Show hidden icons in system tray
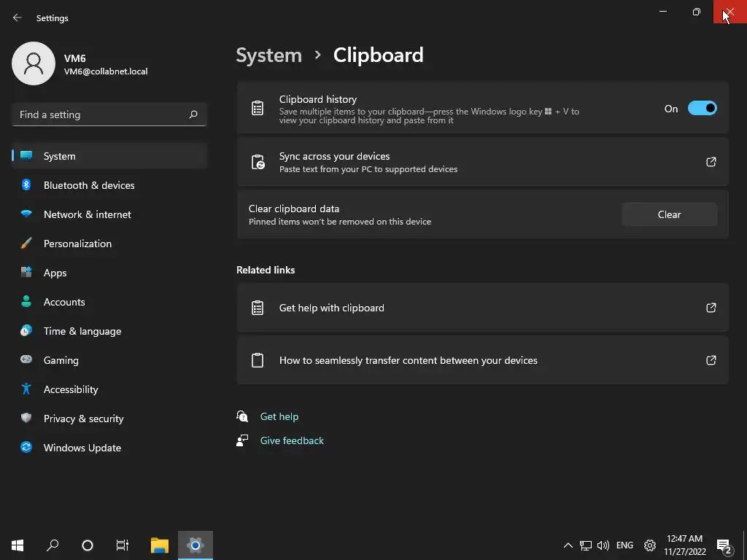 pyautogui.click(x=568, y=545)
